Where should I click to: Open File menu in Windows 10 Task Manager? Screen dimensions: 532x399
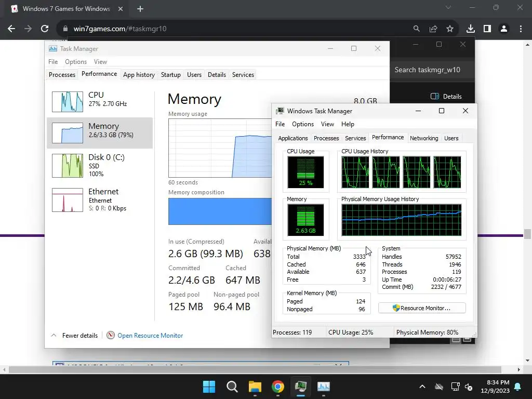pos(53,62)
